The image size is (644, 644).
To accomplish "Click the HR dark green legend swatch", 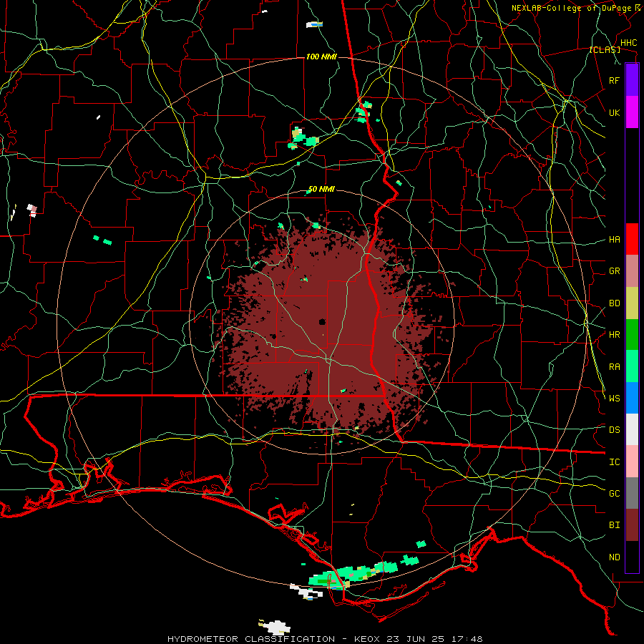I will (632, 335).
